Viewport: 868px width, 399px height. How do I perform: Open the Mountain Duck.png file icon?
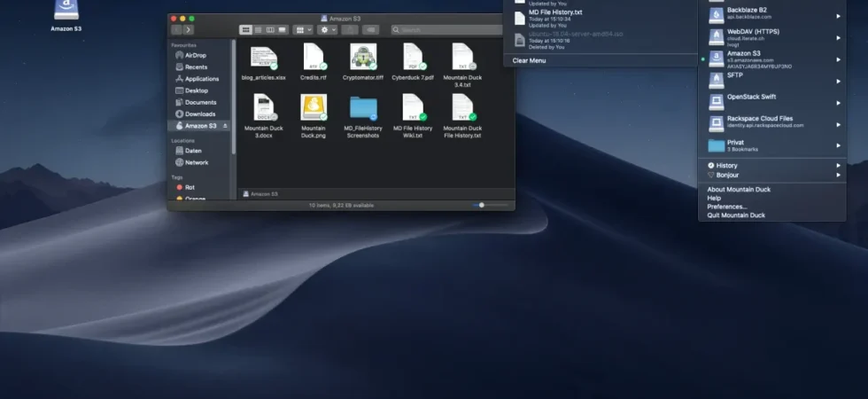(x=314, y=107)
